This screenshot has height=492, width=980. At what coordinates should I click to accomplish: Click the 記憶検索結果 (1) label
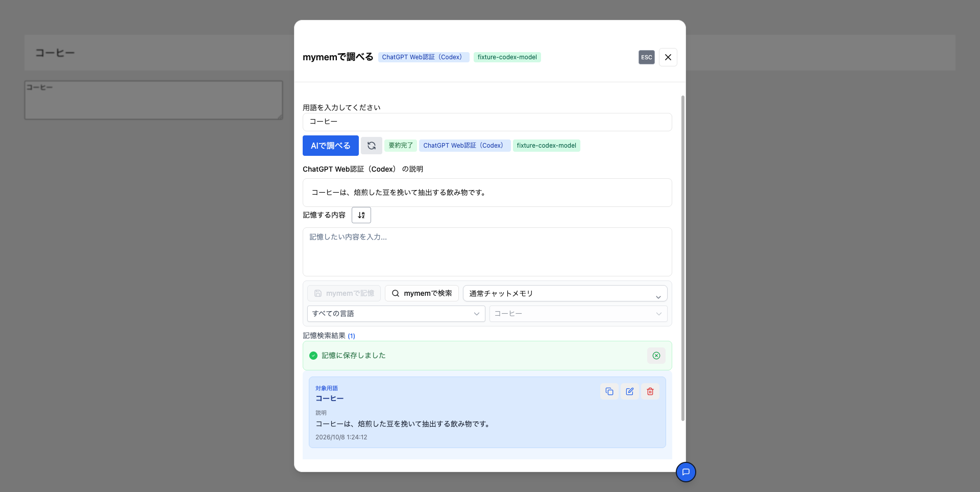[x=329, y=336]
